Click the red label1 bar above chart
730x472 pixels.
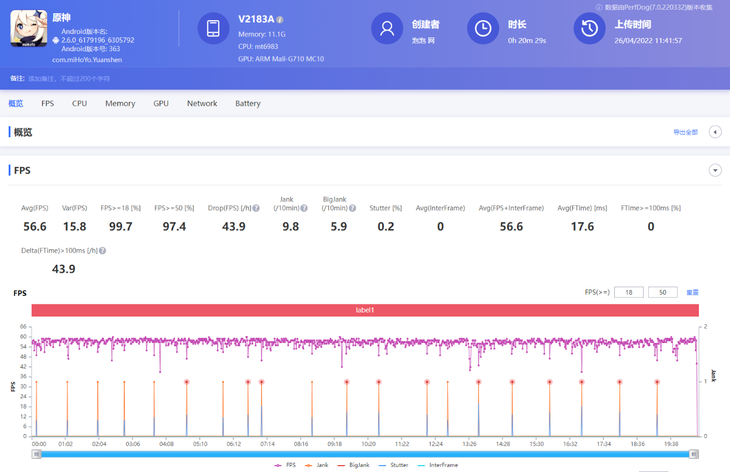[364, 311]
